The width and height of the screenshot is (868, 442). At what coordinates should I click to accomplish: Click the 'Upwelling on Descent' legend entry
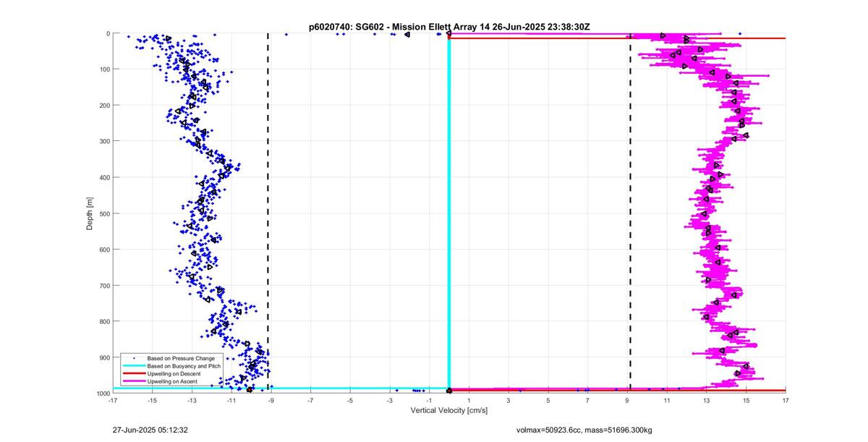(x=174, y=373)
